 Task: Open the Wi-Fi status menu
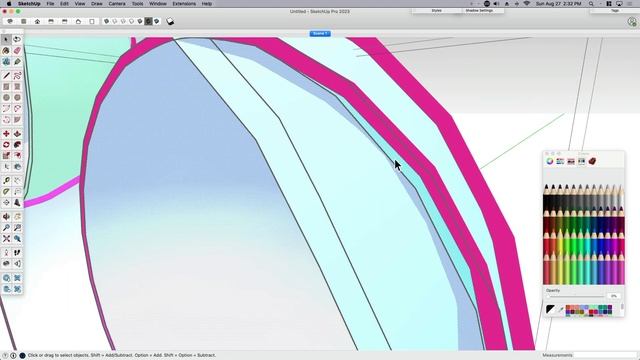tap(527, 4)
